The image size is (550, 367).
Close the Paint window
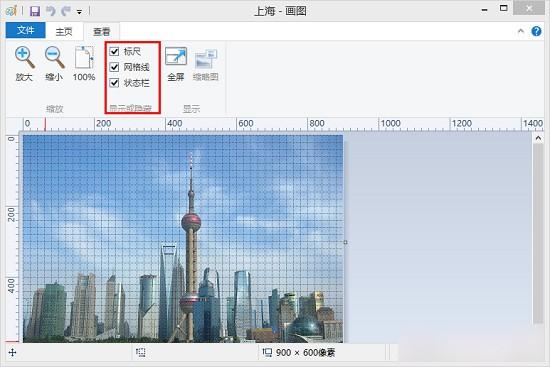pos(529,8)
